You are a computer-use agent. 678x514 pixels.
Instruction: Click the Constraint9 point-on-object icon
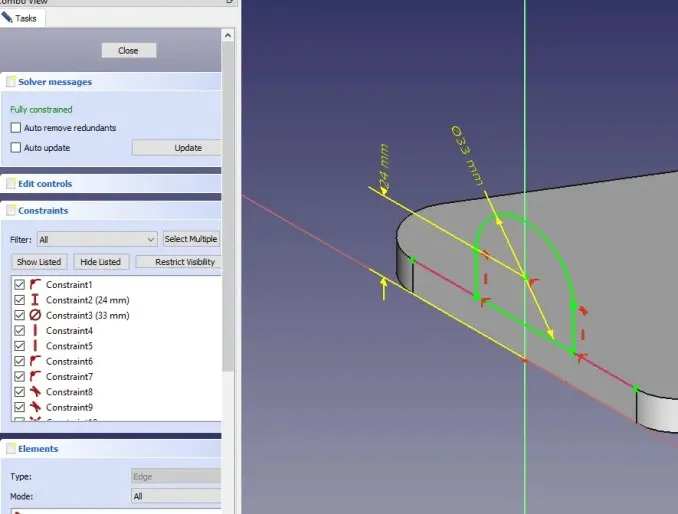(35, 407)
